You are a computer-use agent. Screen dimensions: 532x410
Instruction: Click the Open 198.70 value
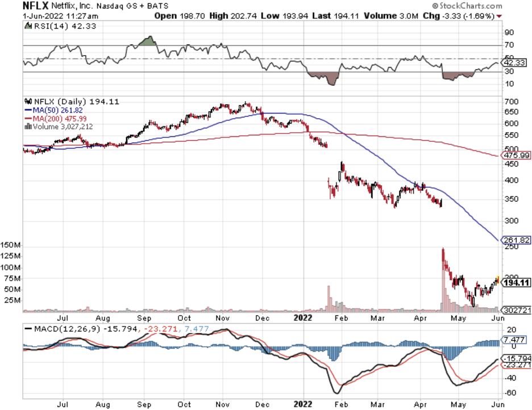point(180,16)
